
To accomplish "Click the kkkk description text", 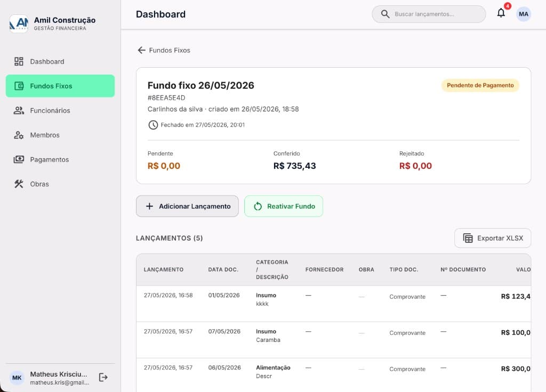I will pos(262,304).
